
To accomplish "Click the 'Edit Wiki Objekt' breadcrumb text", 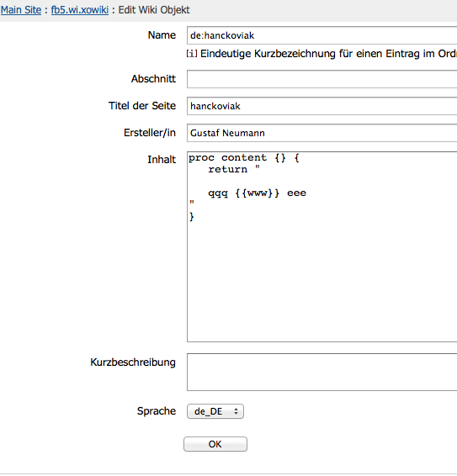I will tap(154, 10).
